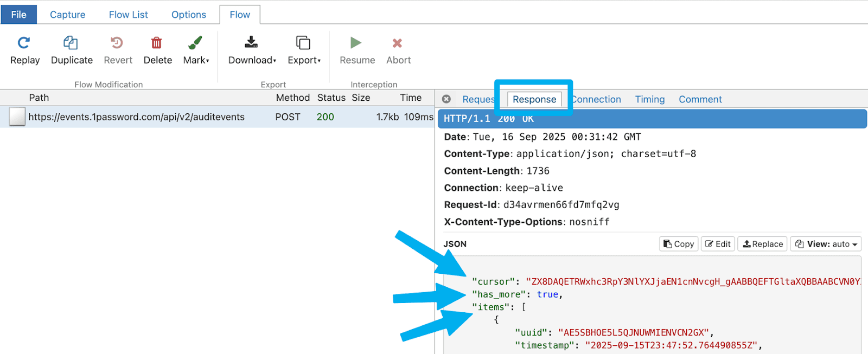This screenshot has width=868, height=354.
Task: Edit the response body
Action: 718,244
